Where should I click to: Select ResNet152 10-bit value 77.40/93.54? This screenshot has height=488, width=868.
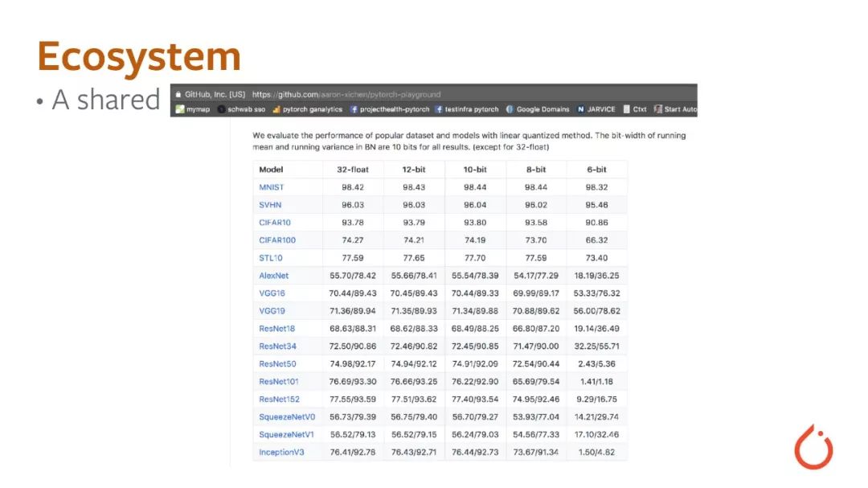(475, 400)
